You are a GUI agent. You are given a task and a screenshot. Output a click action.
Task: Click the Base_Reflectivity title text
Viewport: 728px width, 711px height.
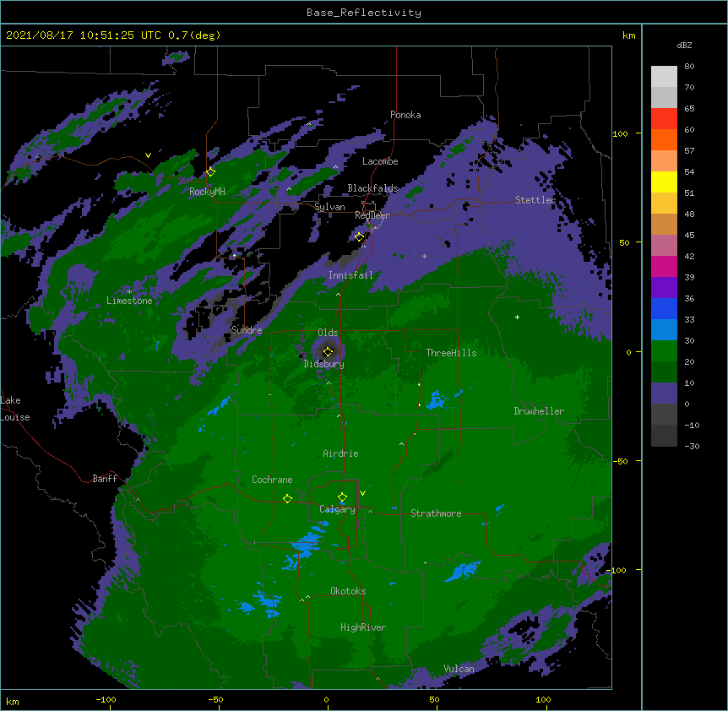click(364, 13)
